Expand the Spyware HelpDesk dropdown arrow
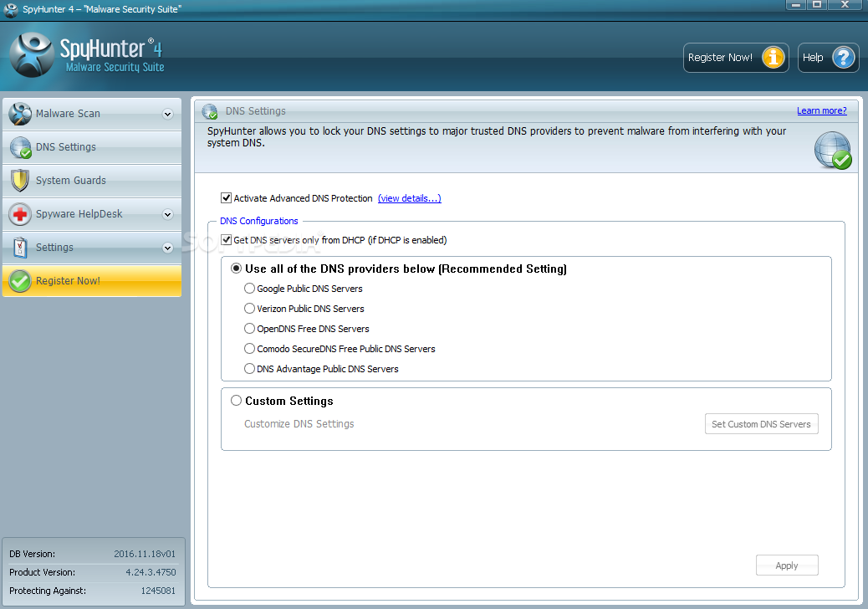The width and height of the screenshot is (868, 609). click(x=168, y=214)
